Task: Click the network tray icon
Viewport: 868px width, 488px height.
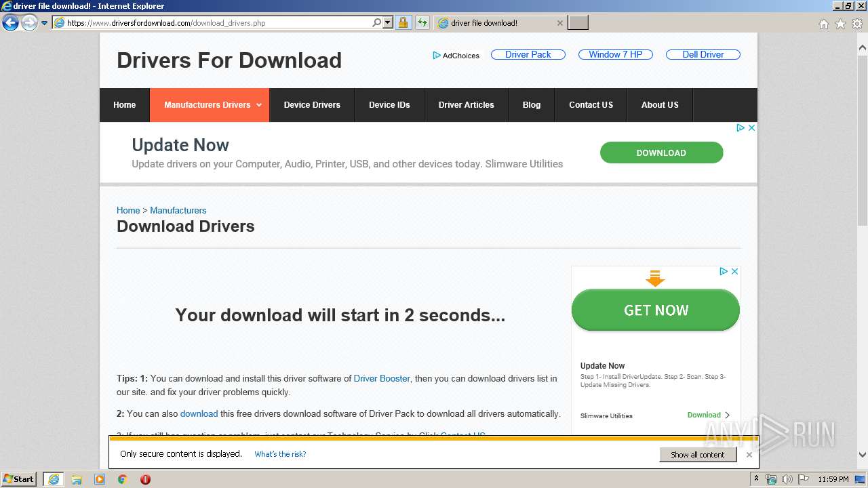Action: click(771, 479)
